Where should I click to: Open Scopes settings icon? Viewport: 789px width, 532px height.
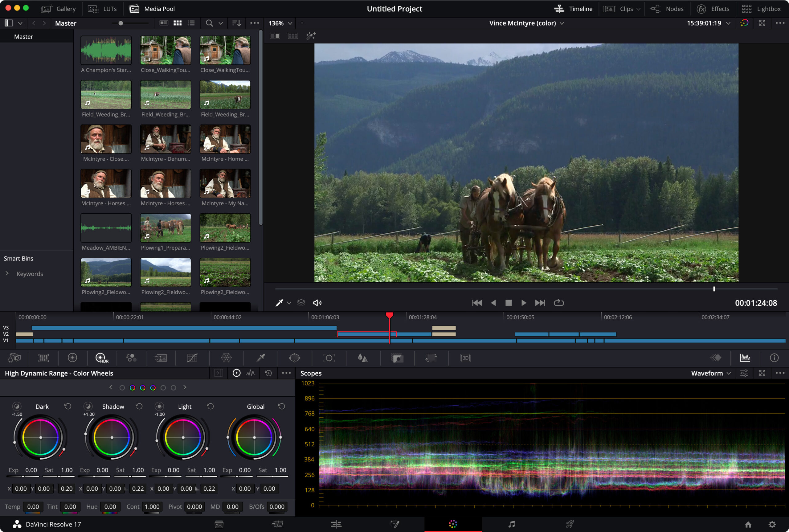click(x=744, y=373)
